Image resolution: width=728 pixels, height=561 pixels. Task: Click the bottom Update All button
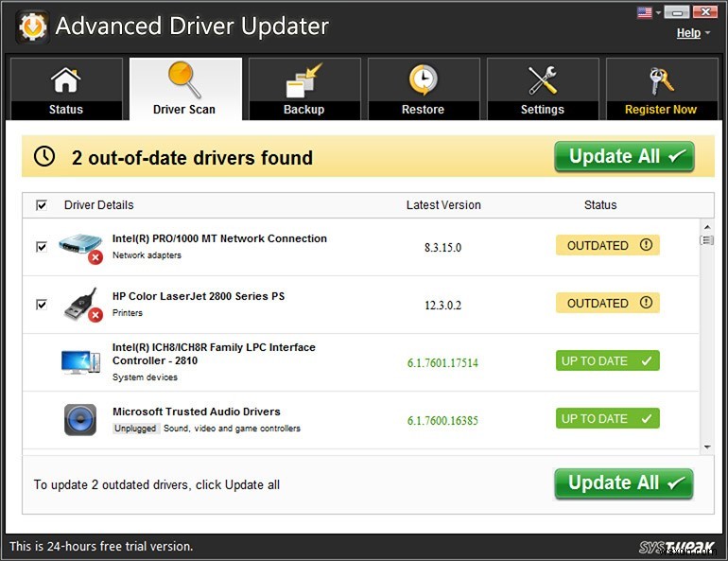point(624,483)
